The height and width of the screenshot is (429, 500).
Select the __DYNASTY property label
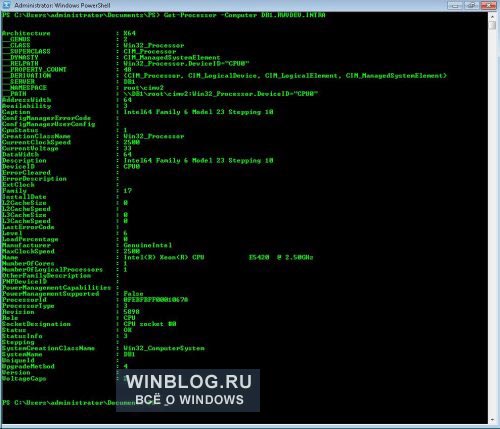(x=20, y=57)
